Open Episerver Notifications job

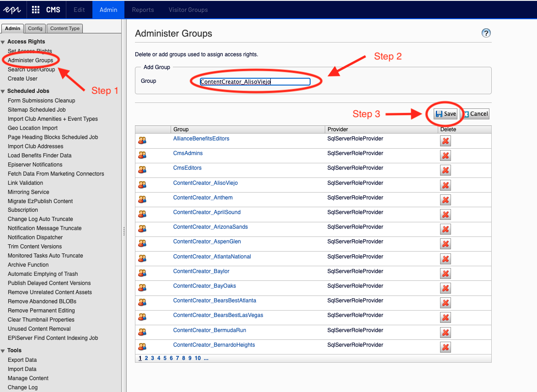pyautogui.click(x=35, y=165)
